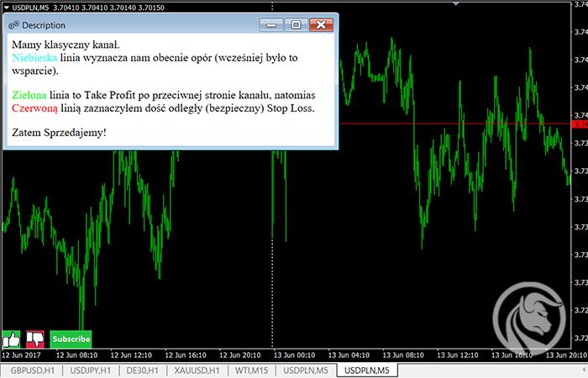The image size is (588, 378).
Task: Select the active USDPLN,M5 tab
Action: click(367, 371)
